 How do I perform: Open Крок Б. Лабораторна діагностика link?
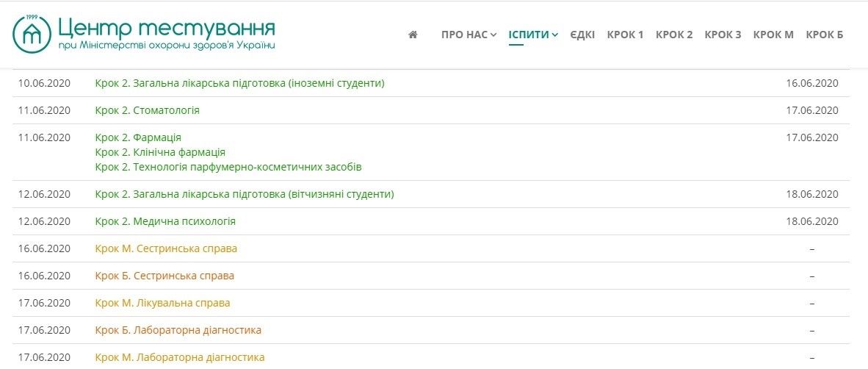pyautogui.click(x=178, y=330)
